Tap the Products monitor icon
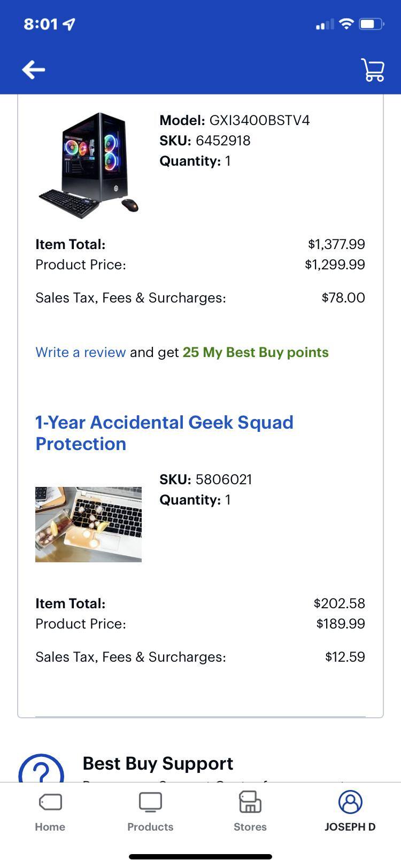The height and width of the screenshot is (868, 401). (150, 802)
